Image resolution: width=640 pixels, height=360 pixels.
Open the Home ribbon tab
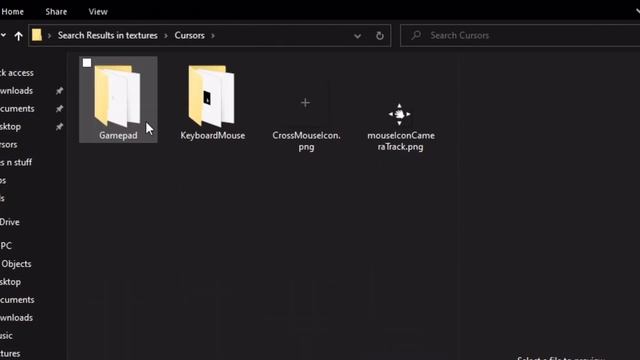(x=12, y=12)
